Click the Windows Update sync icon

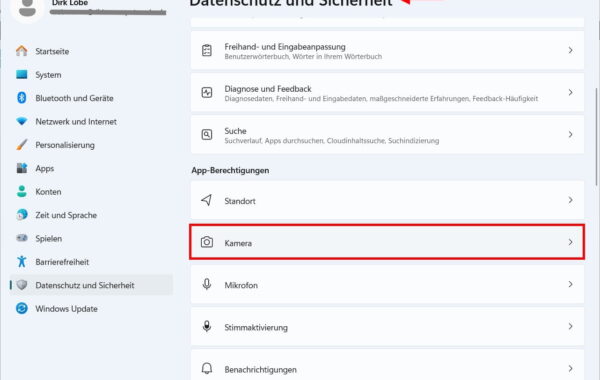pyautogui.click(x=22, y=308)
